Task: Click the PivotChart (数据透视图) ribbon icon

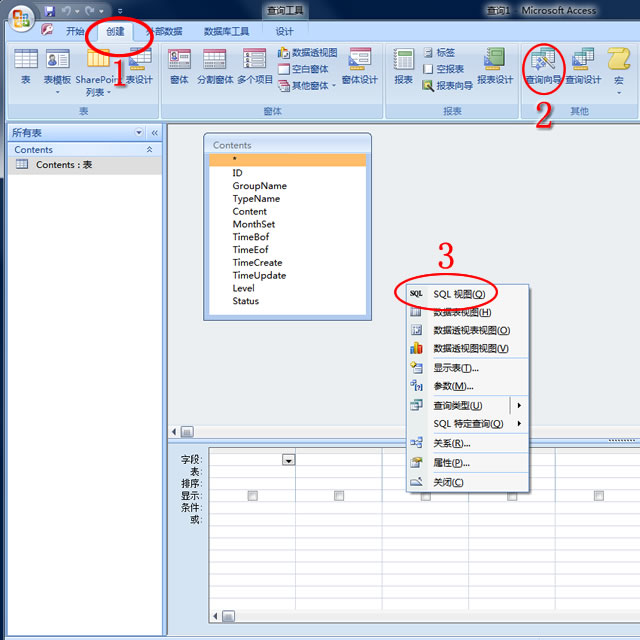Action: 307,53
